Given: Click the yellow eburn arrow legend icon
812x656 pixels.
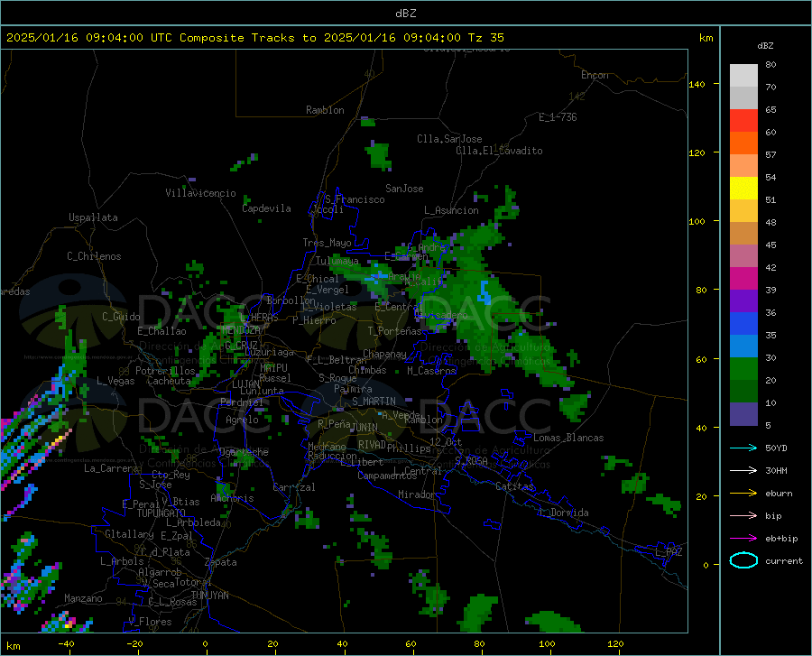Looking at the screenshot, I should click(743, 494).
